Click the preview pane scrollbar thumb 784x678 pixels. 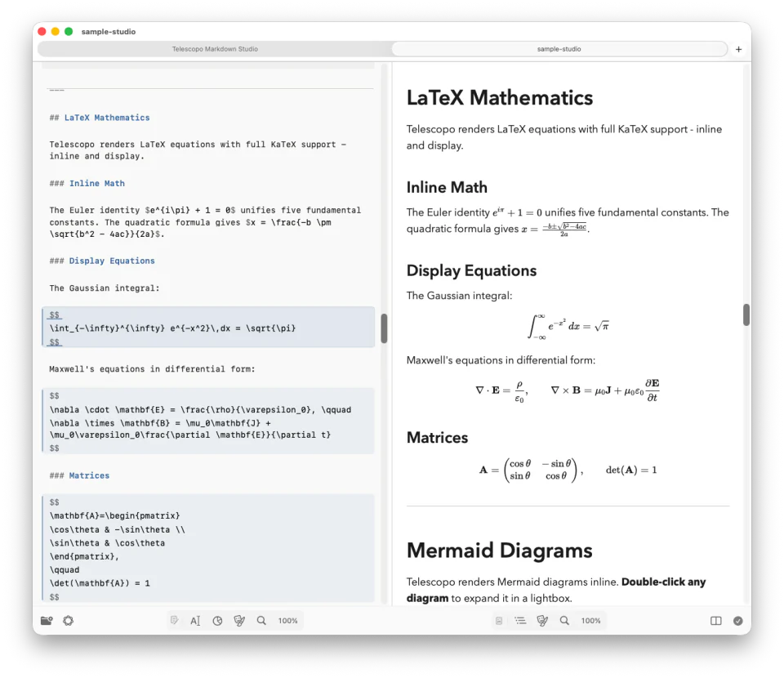[x=746, y=315]
